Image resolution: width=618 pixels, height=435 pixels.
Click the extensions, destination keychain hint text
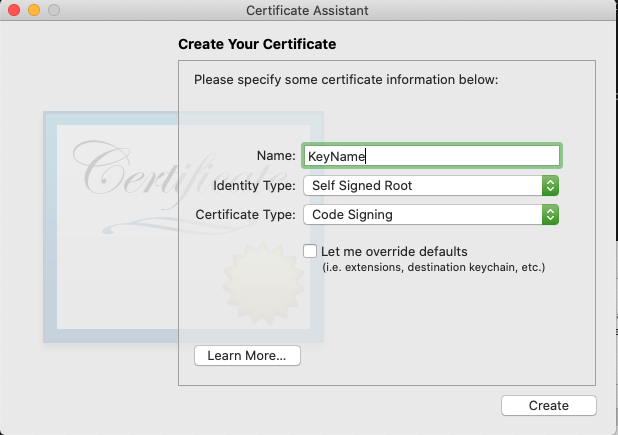(x=433, y=267)
